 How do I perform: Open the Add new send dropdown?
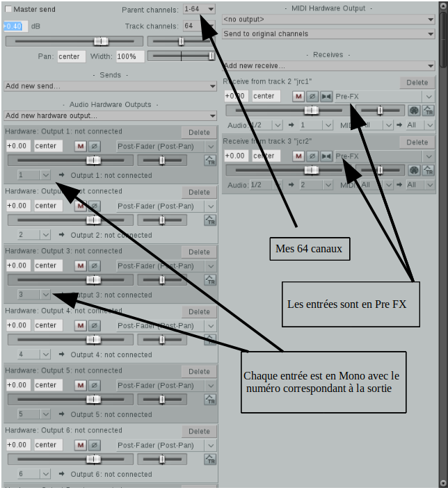tap(110, 86)
